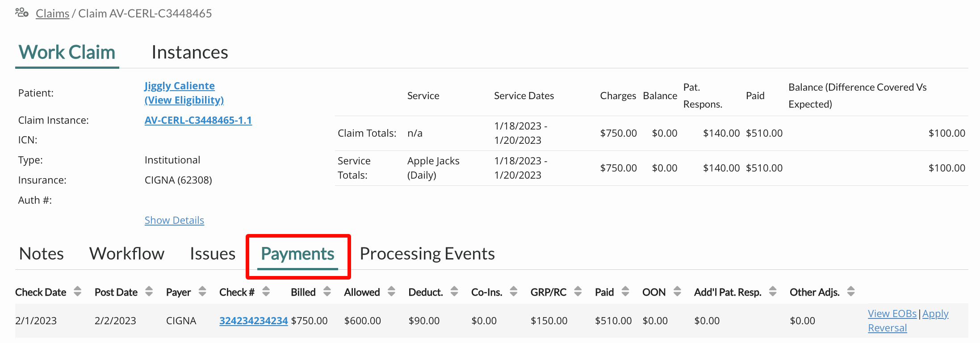
Task: Click Show Details link
Action: pos(174,220)
